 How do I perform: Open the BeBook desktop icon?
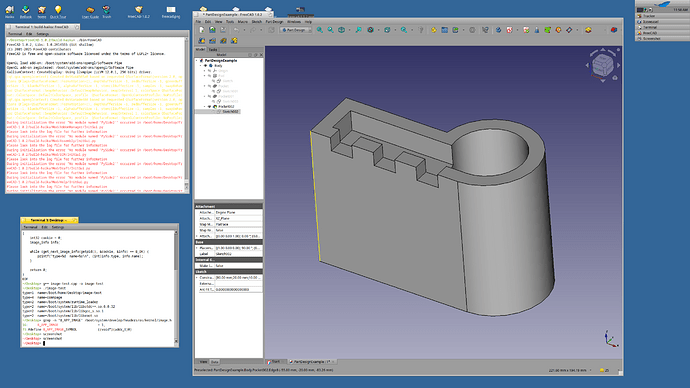click(x=26, y=11)
